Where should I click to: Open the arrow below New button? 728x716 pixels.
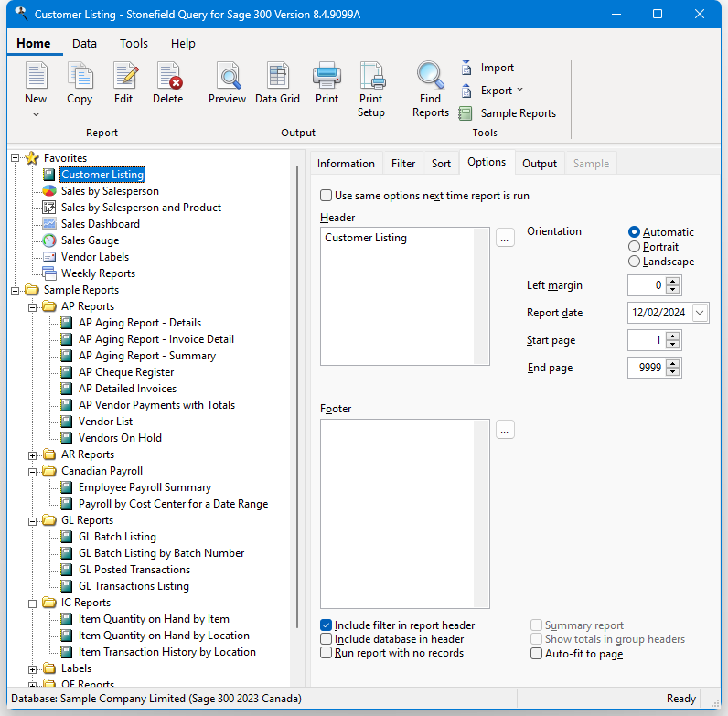[x=37, y=114]
